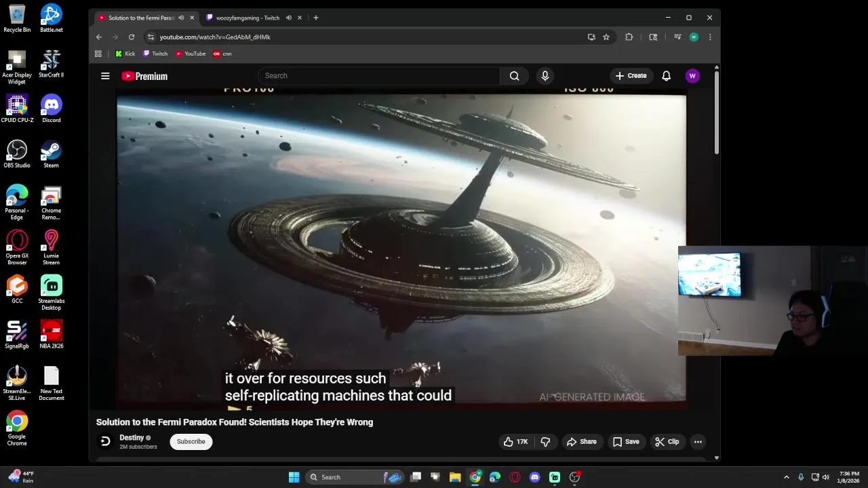Image resolution: width=868 pixels, height=488 pixels.
Task: Click the Subscribe button
Action: 191,442
